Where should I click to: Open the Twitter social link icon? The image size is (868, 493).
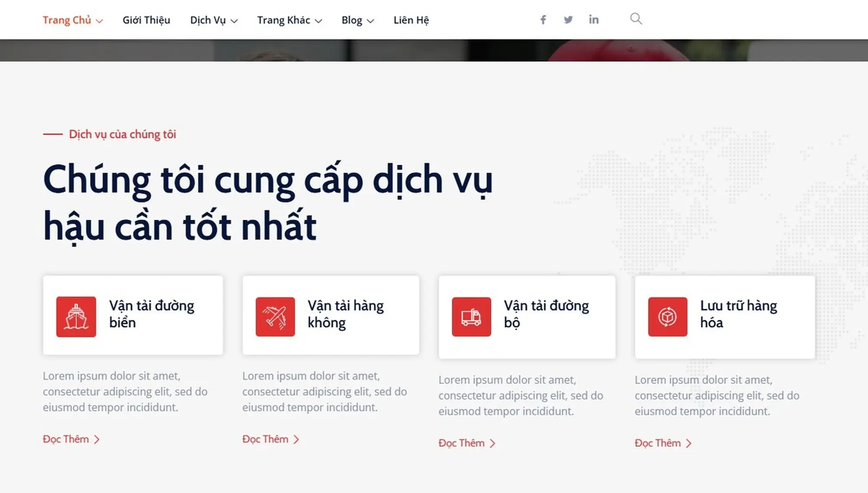[568, 20]
